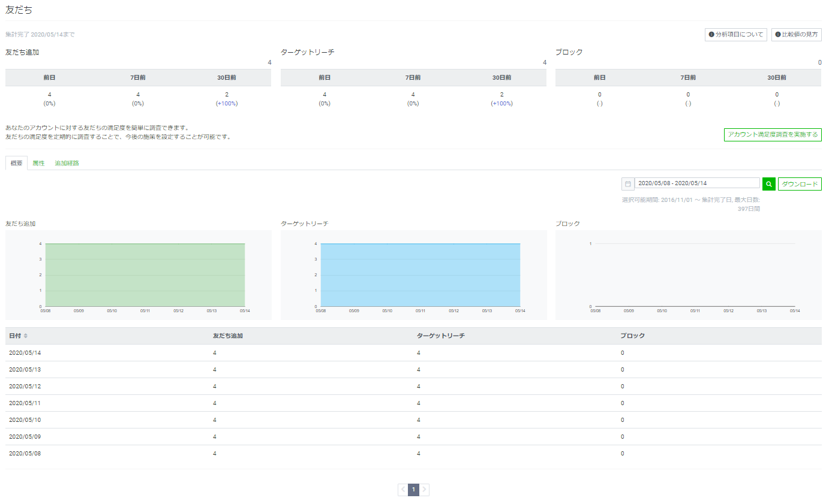Screen dimensions: 832x504
Task: Click the 2020/05/08 table row
Action: click(x=413, y=454)
